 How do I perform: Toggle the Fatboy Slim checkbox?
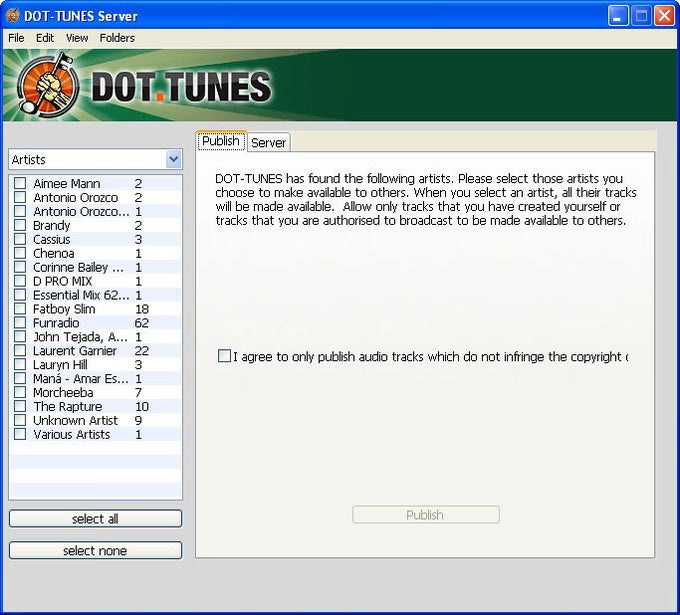[20, 308]
